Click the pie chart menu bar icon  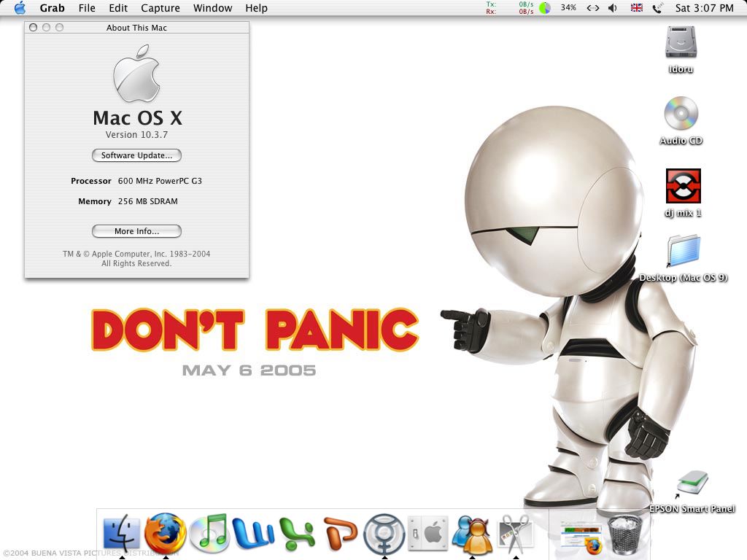(x=544, y=7)
